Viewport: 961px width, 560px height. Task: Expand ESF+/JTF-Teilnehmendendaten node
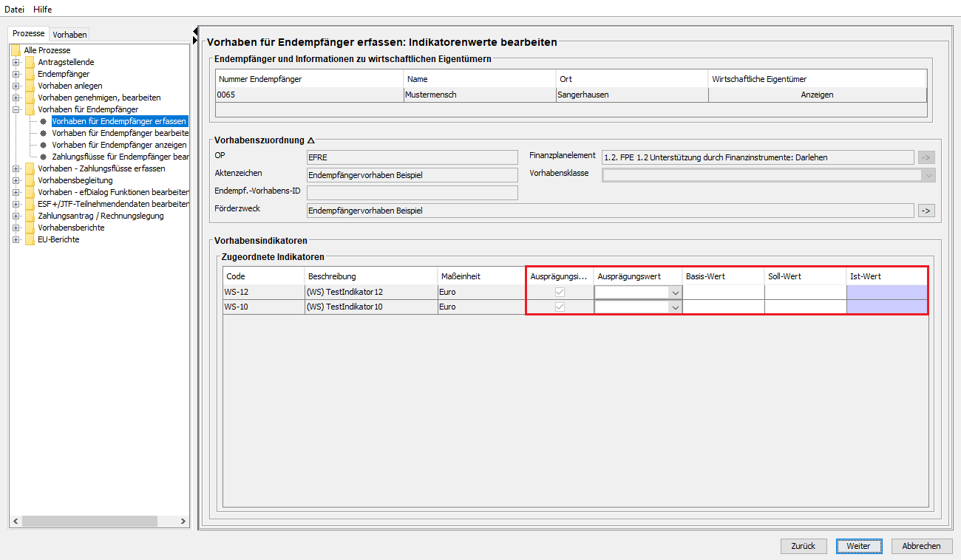16,204
